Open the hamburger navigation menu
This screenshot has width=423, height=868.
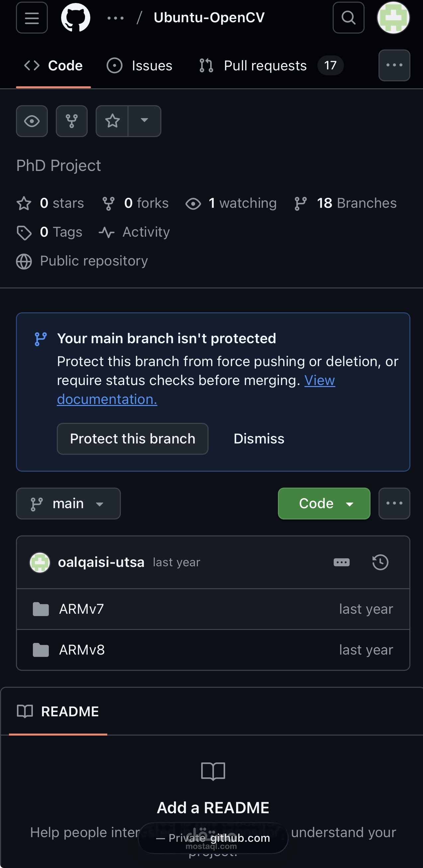(32, 18)
